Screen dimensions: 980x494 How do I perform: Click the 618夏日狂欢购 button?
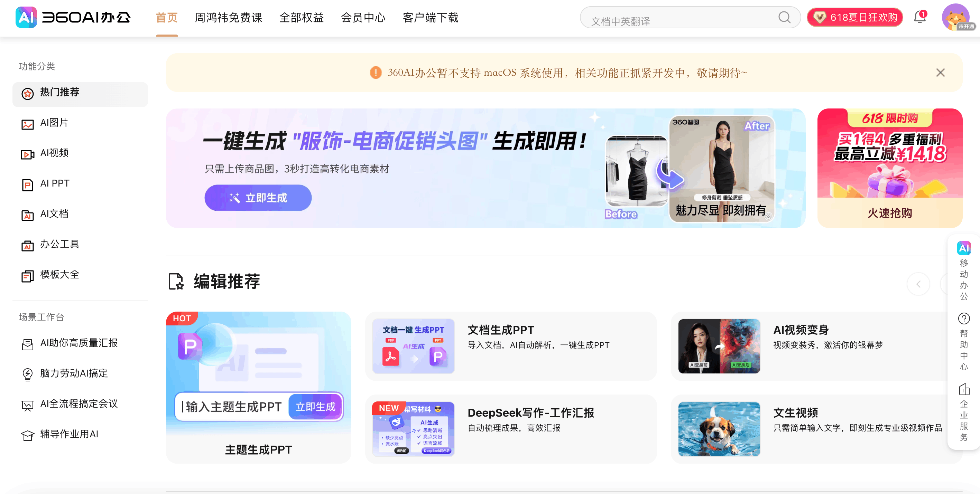click(x=854, y=17)
